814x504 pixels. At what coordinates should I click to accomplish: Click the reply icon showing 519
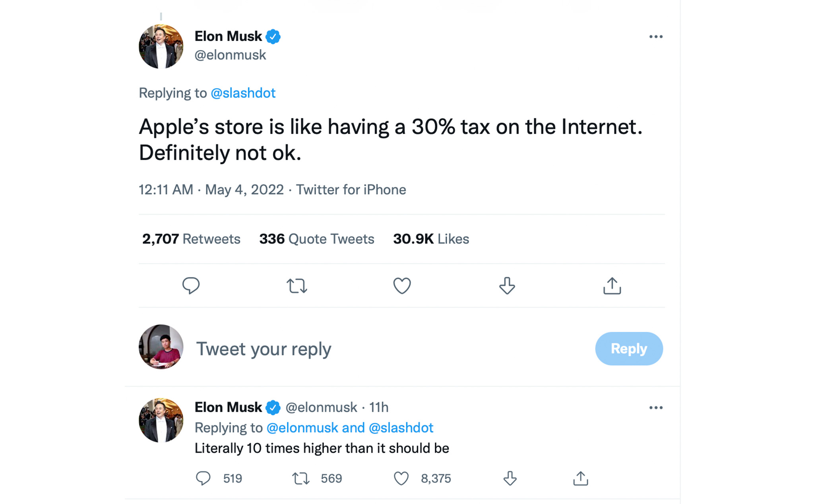point(203,478)
